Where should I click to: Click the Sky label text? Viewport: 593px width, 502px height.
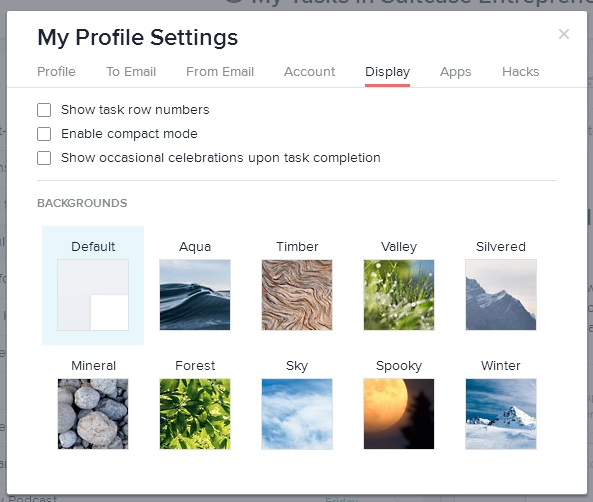point(297,366)
